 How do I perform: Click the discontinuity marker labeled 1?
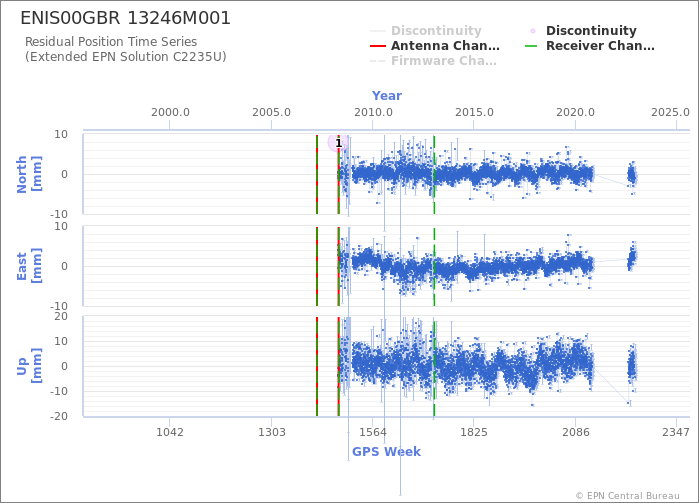point(338,143)
